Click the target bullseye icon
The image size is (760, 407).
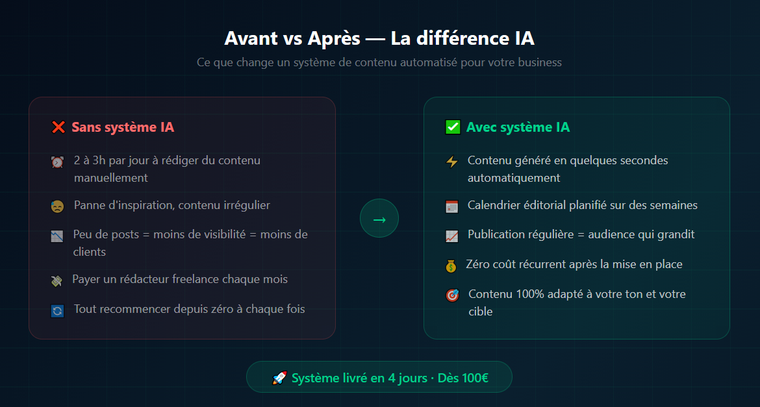coord(451,296)
